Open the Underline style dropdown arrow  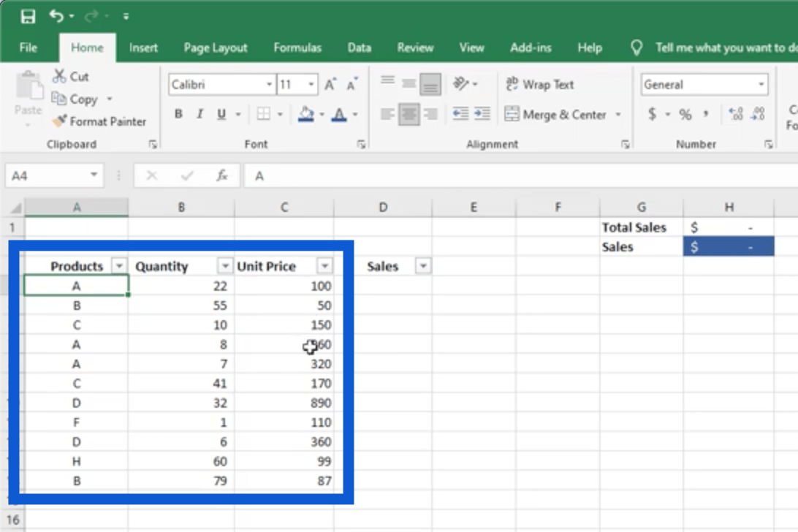point(237,115)
